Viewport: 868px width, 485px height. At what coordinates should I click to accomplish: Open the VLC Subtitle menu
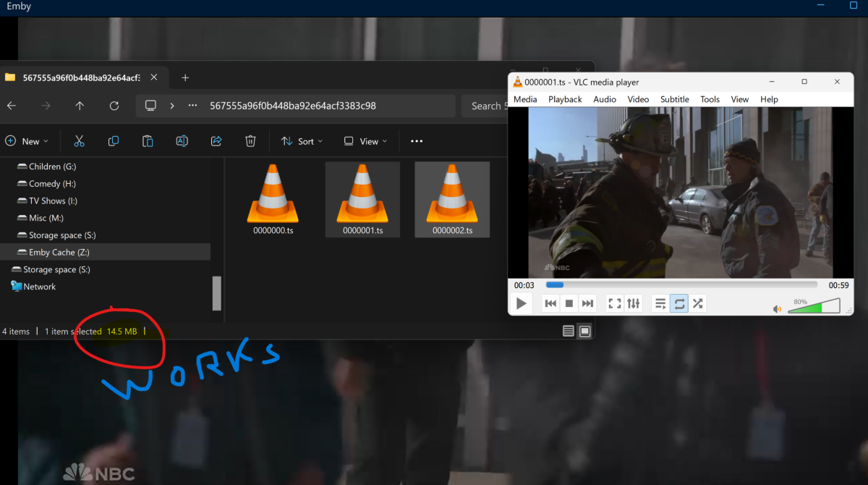tap(674, 99)
